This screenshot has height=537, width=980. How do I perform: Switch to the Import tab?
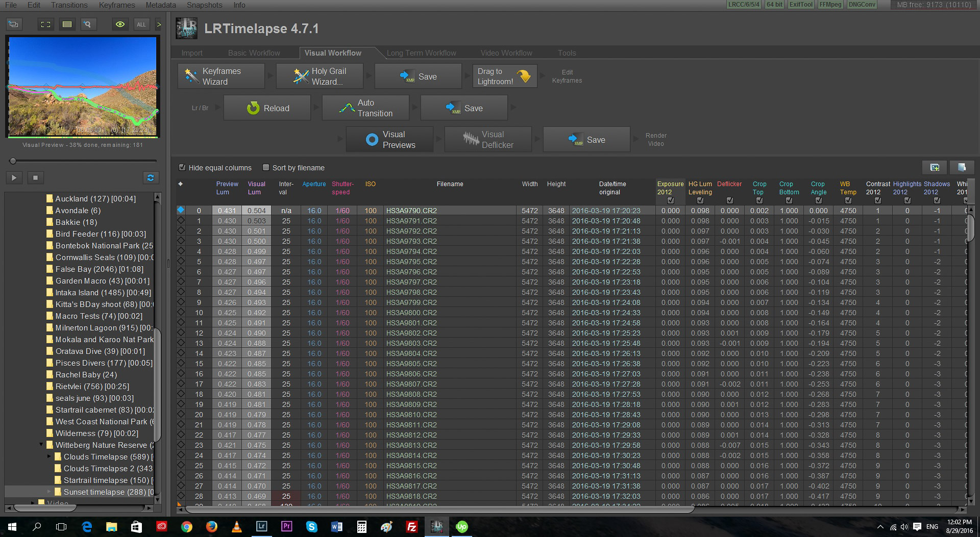[x=192, y=53]
